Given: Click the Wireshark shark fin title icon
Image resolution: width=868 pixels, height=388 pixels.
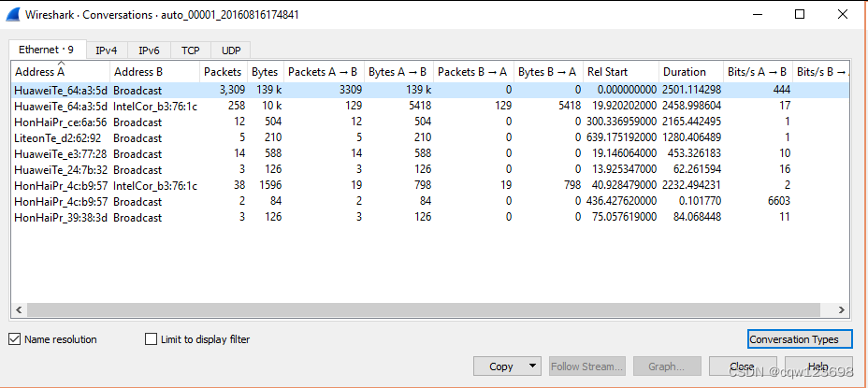Looking at the screenshot, I should tap(13, 14).
